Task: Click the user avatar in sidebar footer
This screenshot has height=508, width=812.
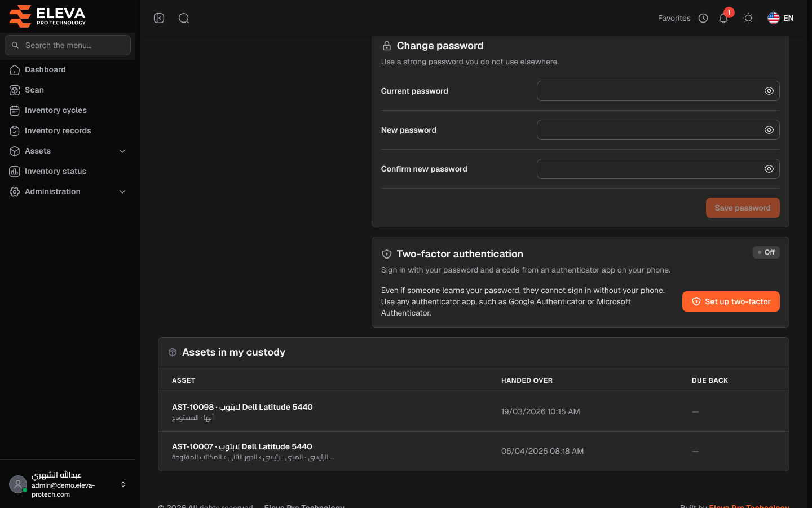Action: click(x=18, y=484)
